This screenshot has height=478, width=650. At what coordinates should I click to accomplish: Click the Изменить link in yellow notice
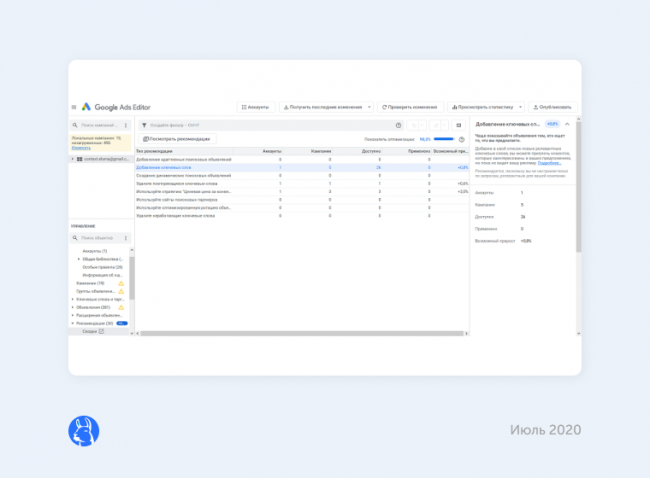click(78, 147)
